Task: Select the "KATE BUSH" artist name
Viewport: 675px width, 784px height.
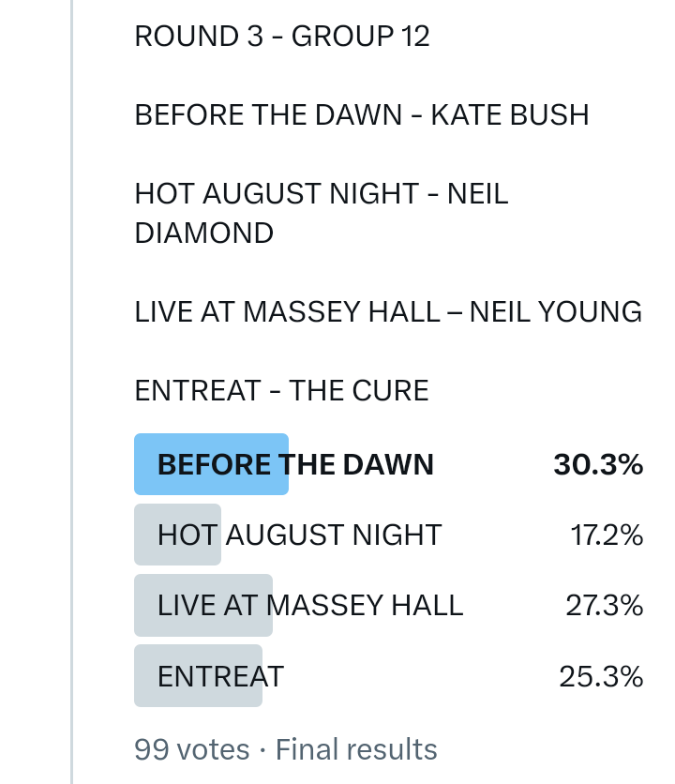Action: pos(510,115)
